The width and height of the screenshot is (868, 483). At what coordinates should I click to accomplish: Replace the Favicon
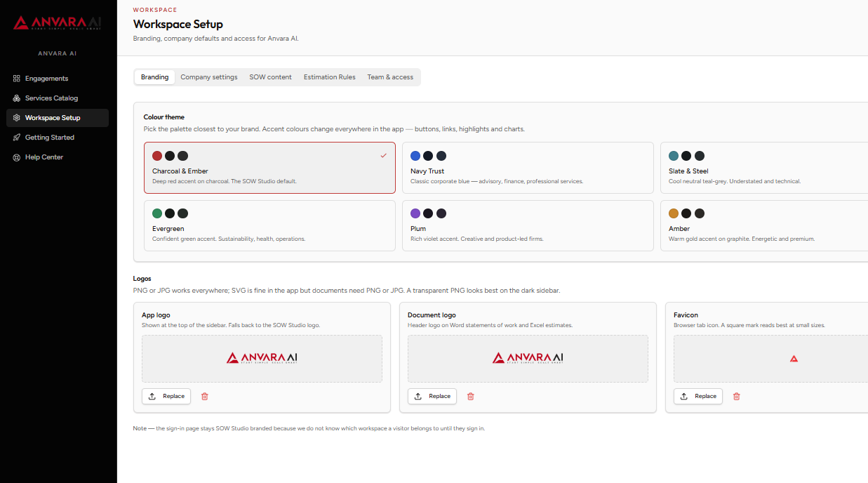[x=698, y=396]
